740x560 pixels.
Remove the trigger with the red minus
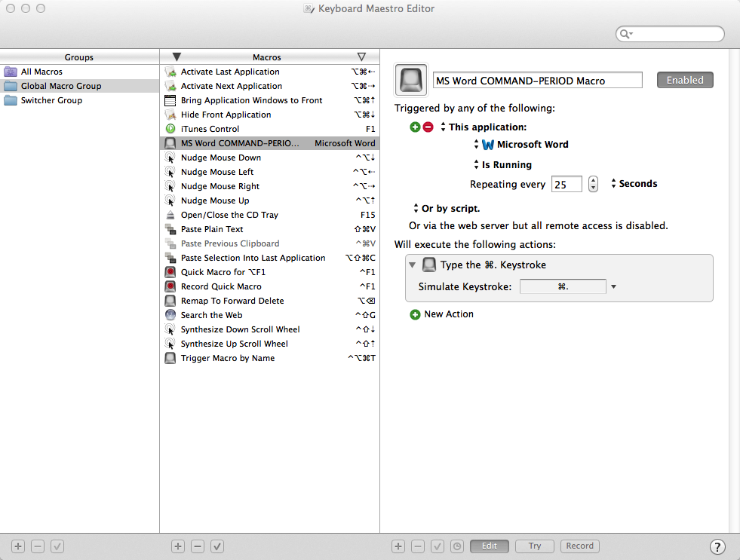click(428, 127)
